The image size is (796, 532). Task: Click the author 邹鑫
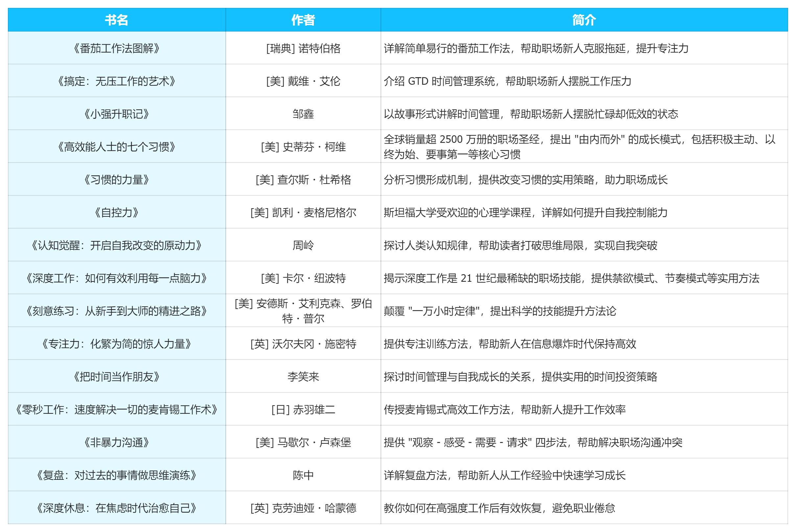(x=303, y=114)
